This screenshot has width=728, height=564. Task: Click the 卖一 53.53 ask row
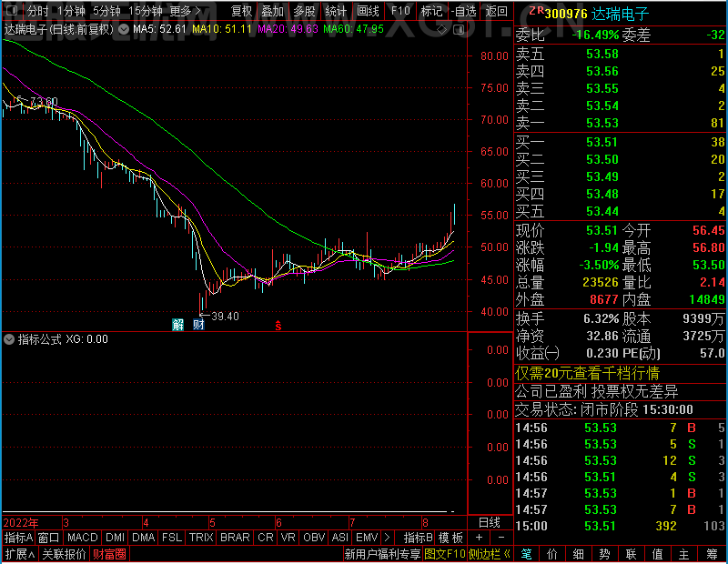click(x=621, y=123)
